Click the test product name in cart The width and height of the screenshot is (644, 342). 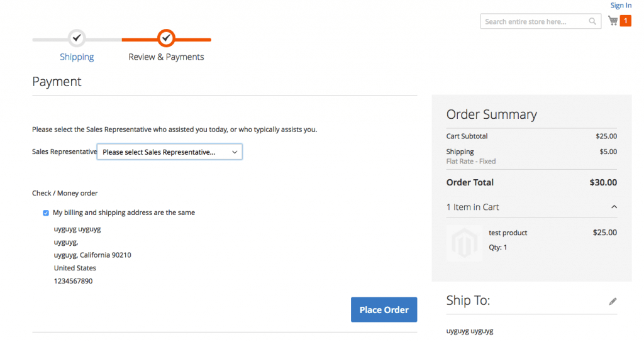[508, 233]
